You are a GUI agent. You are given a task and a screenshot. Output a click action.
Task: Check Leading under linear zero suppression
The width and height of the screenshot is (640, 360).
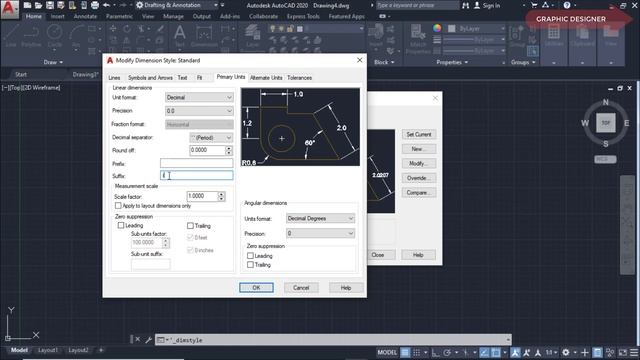(121, 225)
